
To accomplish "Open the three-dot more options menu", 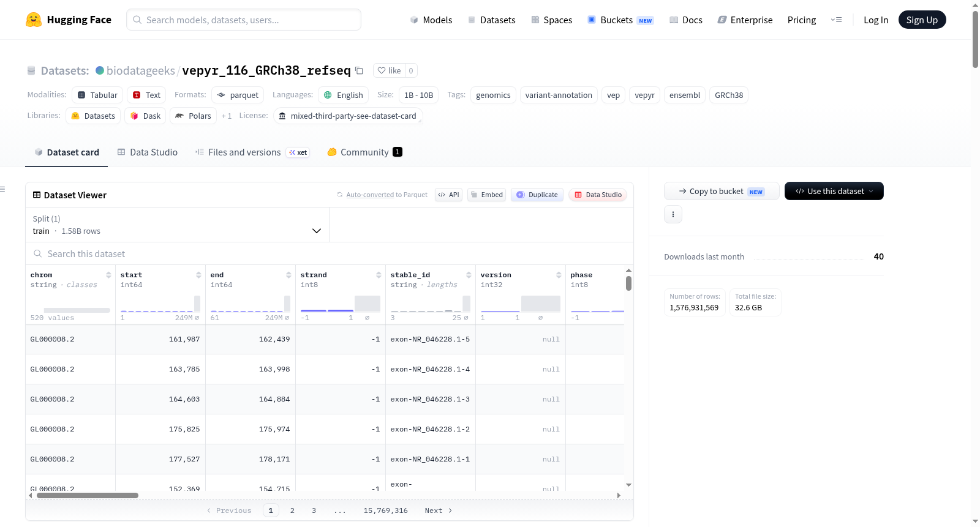I will click(673, 214).
